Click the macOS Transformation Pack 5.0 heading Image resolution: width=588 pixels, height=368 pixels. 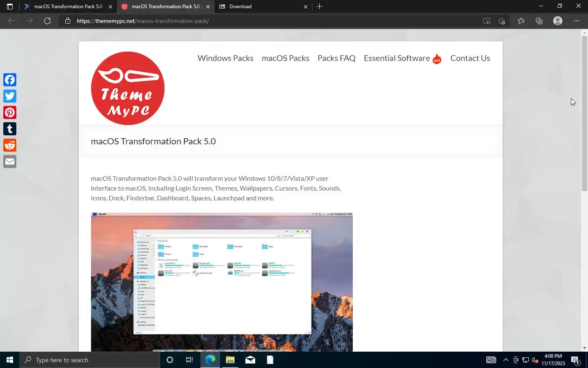pos(153,141)
